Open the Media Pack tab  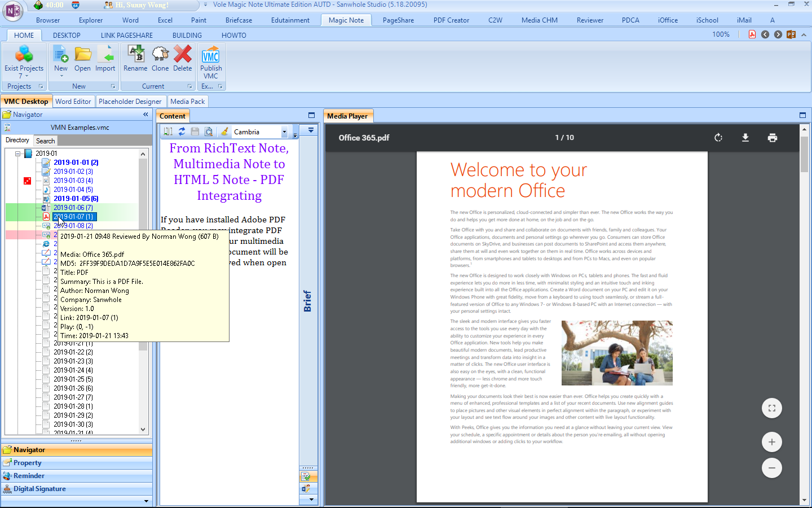coord(188,102)
